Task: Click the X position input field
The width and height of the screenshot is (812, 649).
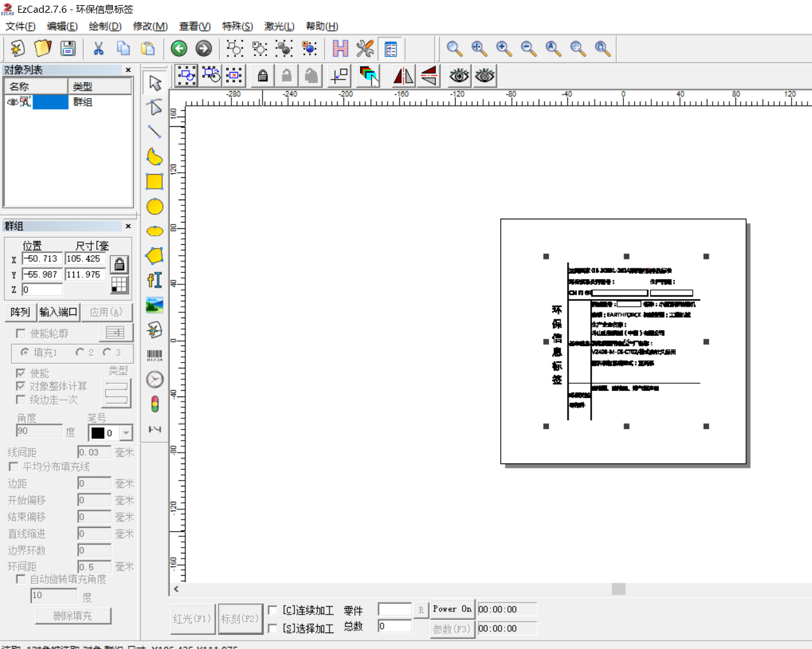Action: pos(42,259)
